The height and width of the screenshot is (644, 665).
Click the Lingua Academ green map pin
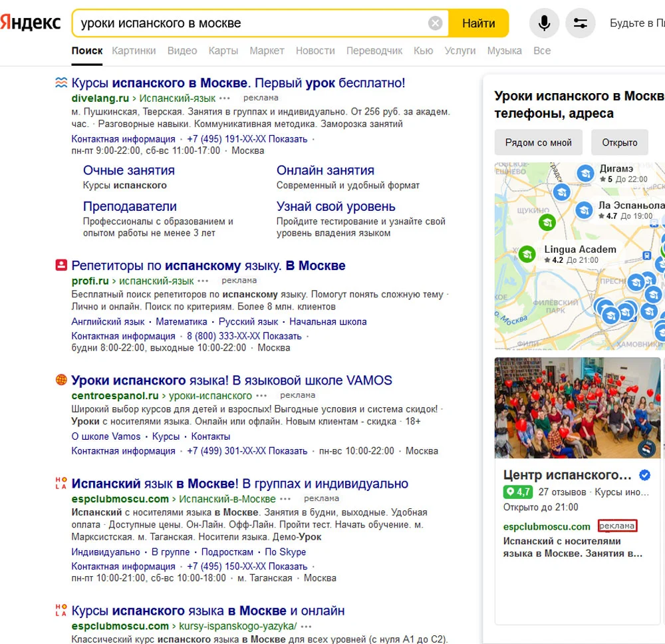pos(527,253)
